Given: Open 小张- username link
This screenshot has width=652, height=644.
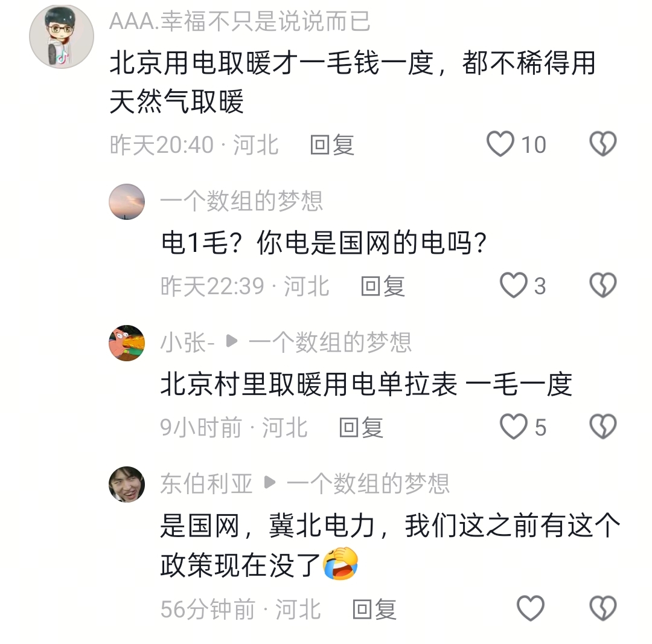Looking at the screenshot, I should 187,343.
